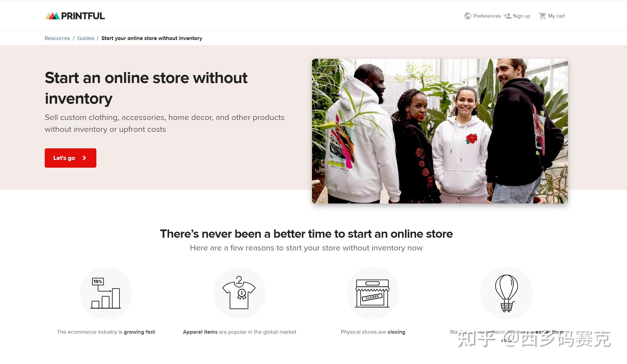Click the Preferences globe icon
627x364 pixels.
[468, 16]
